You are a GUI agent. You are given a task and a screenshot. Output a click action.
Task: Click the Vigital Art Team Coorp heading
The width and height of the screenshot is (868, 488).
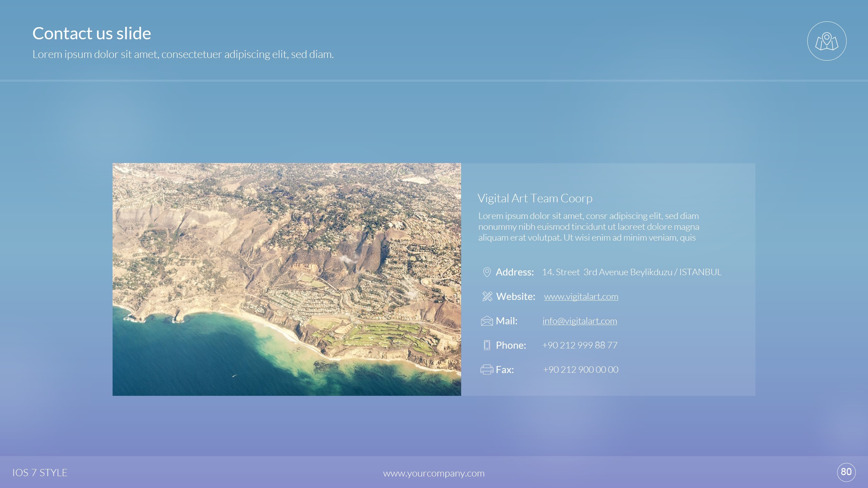(535, 198)
